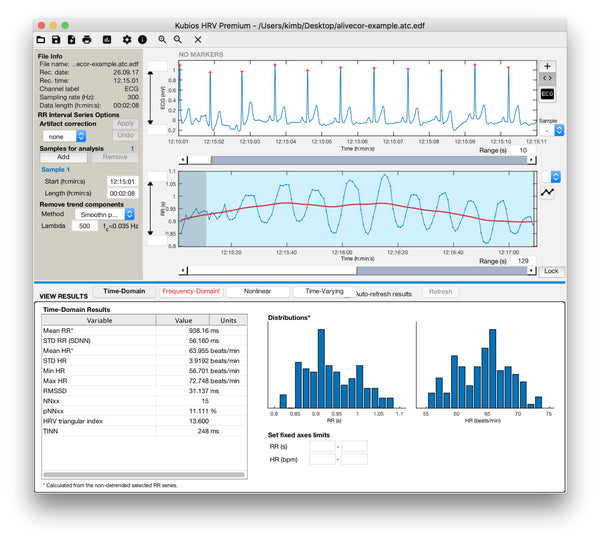Open the bar chart icon in the toolbar
600x541 pixels.
[107, 39]
